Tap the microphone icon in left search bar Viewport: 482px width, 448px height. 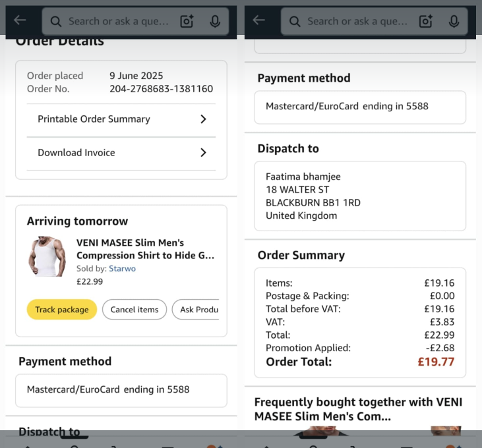pos(215,21)
